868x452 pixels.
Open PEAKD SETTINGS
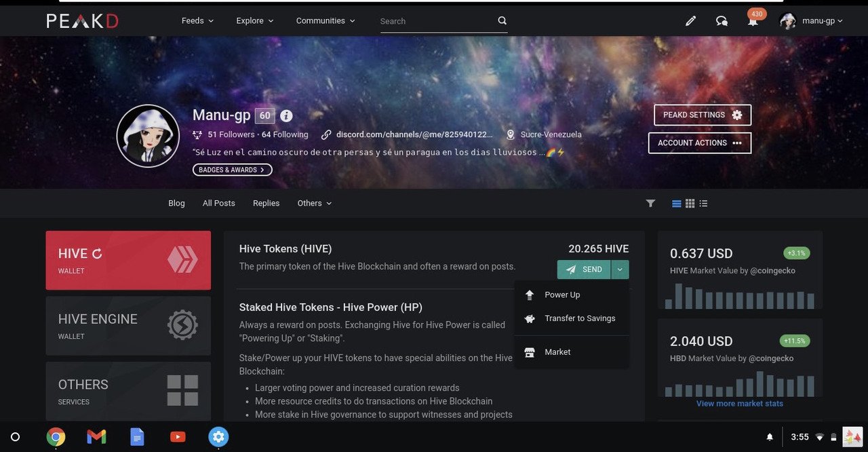point(703,115)
